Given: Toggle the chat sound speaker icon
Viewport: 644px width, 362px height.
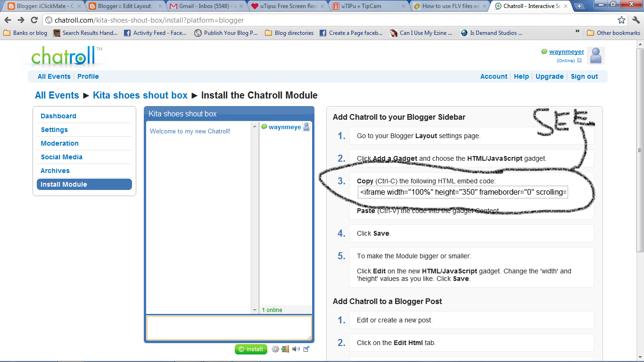Looking at the screenshot, I should 296,349.
